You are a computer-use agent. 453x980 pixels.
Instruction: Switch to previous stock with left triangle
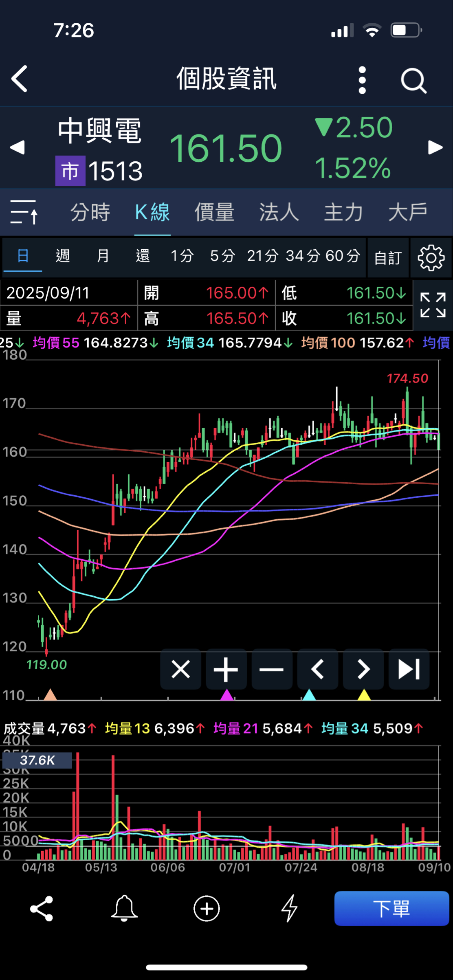tap(18, 147)
